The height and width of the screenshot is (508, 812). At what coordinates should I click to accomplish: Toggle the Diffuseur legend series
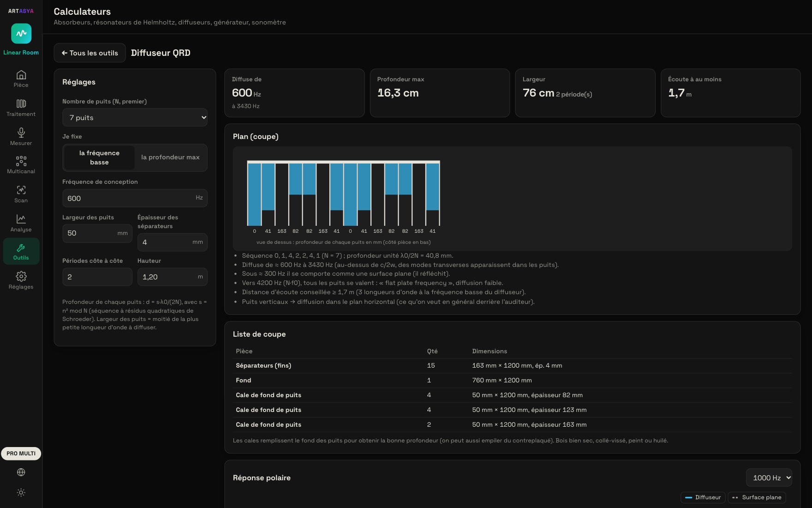tap(703, 497)
